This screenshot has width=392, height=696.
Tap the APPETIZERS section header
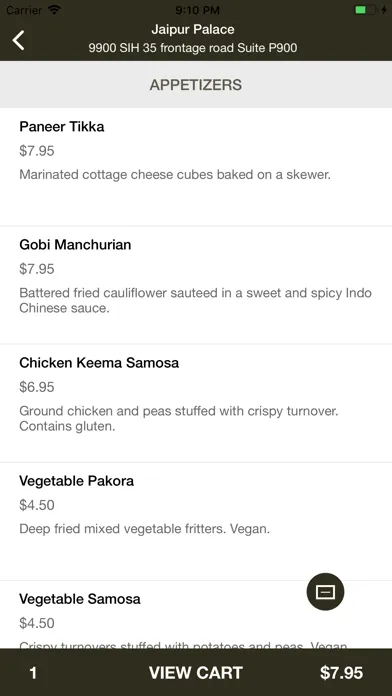196,84
